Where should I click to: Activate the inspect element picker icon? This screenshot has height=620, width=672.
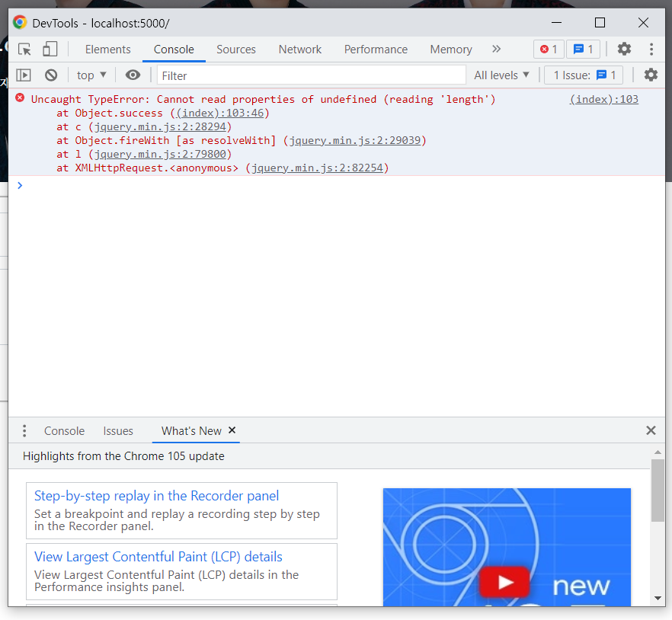[x=25, y=50]
